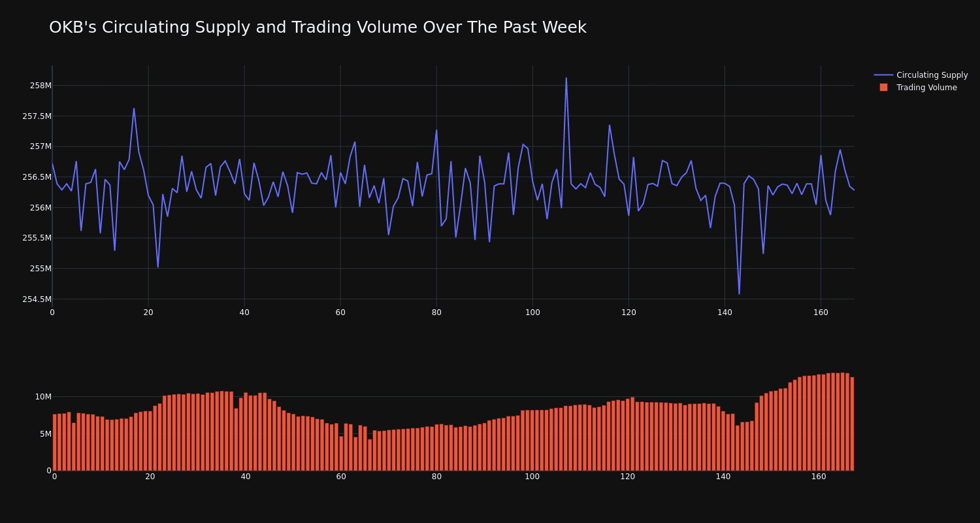Click x-axis label 120 on volume chart
This screenshot has height=523, width=980.
628,477
